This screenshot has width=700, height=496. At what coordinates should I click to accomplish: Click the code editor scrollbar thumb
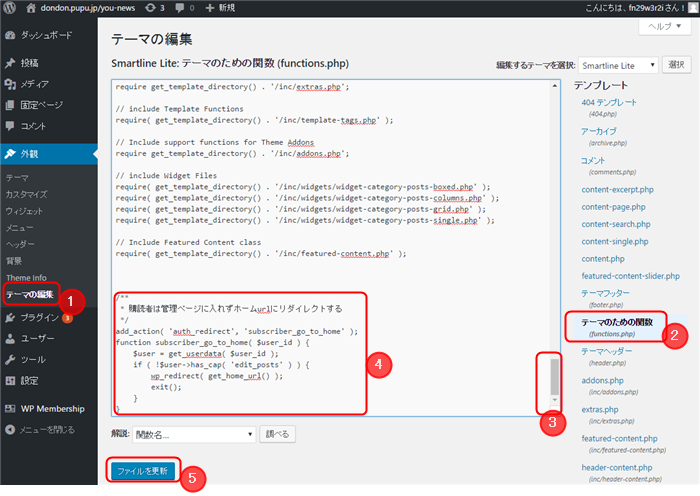[554, 377]
